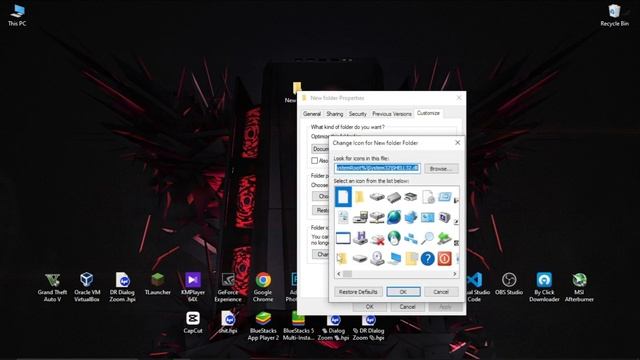Select By Click Downloader shortcut
The image size is (640, 360).
tap(544, 287)
